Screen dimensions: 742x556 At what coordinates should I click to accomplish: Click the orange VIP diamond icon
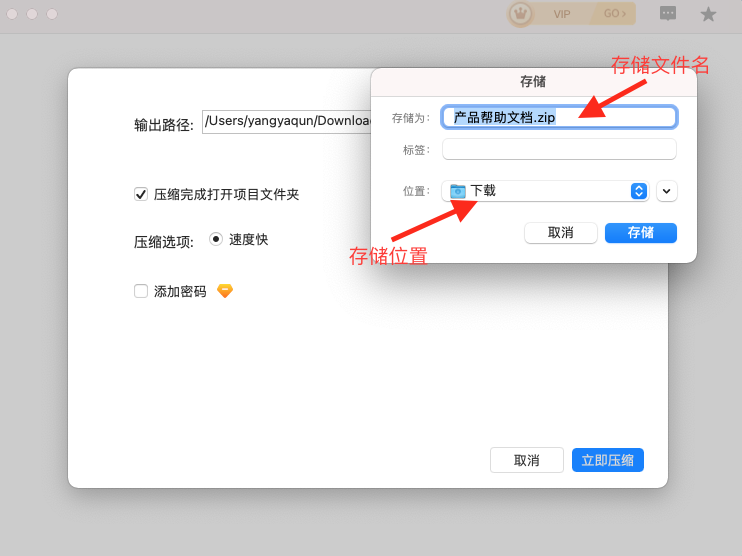(x=225, y=291)
